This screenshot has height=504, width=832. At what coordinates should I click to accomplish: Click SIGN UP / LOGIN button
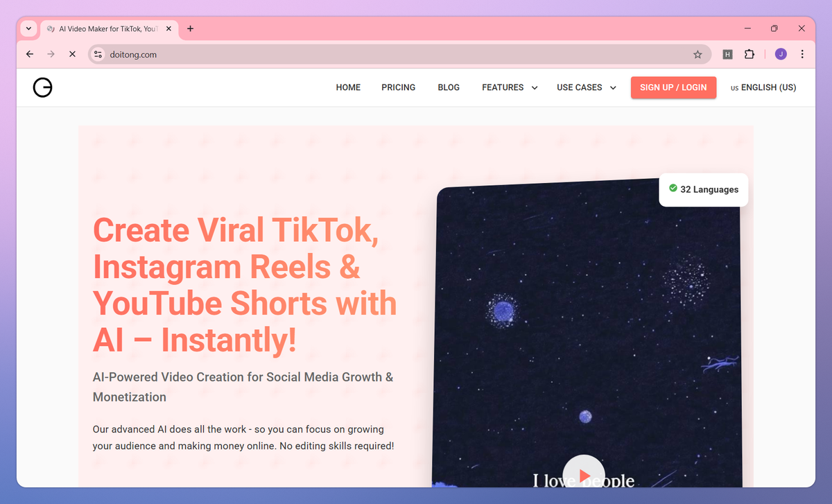[673, 87]
